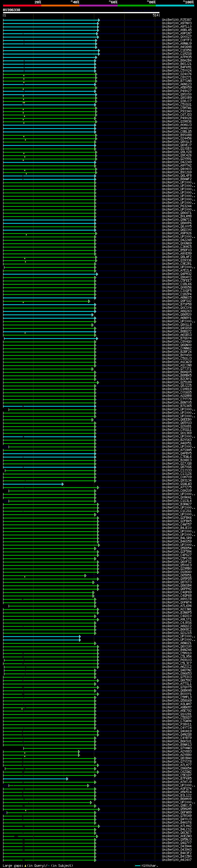Open hit UniRef100_C8V4Q0

[177, 342]
